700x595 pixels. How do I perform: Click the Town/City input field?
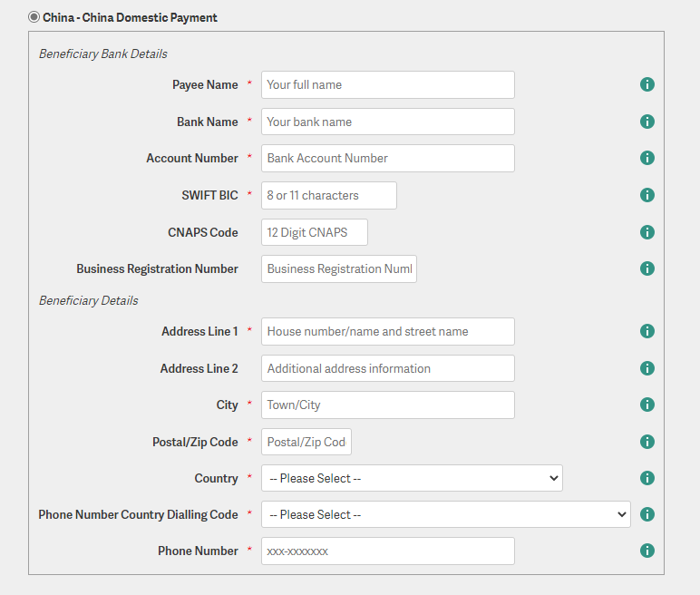coord(387,405)
